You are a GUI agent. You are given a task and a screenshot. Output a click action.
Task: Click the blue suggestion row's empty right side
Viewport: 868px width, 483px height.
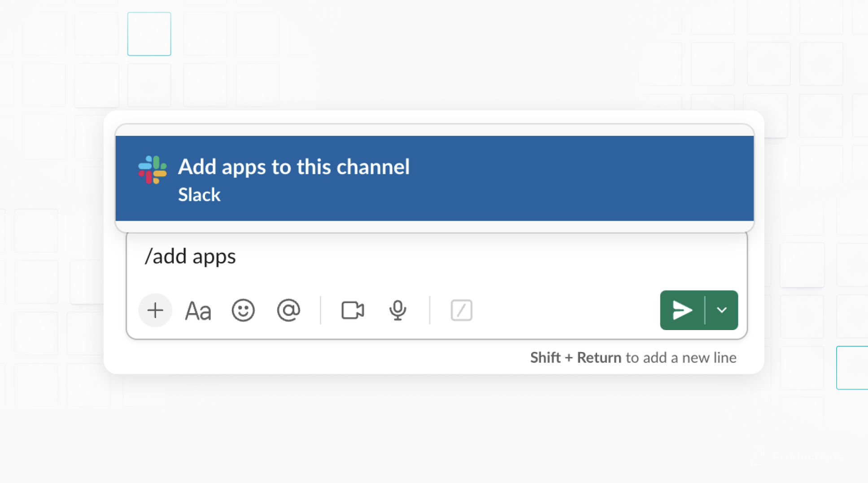pos(583,178)
